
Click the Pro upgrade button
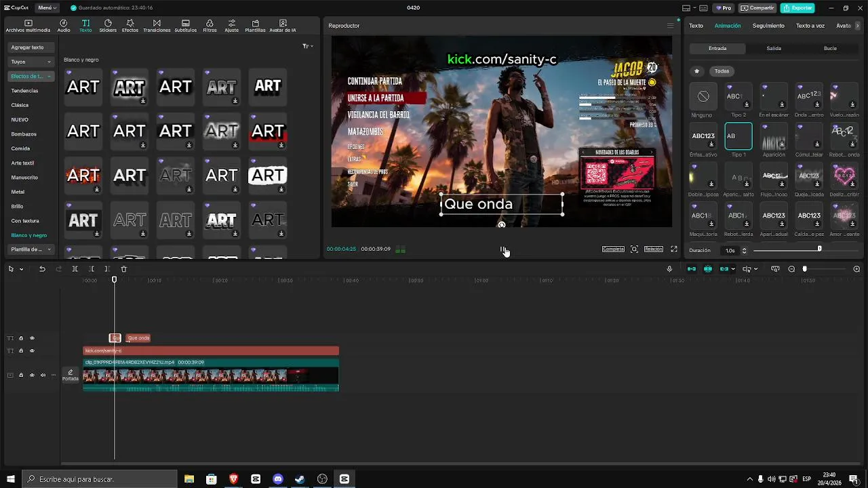724,8
